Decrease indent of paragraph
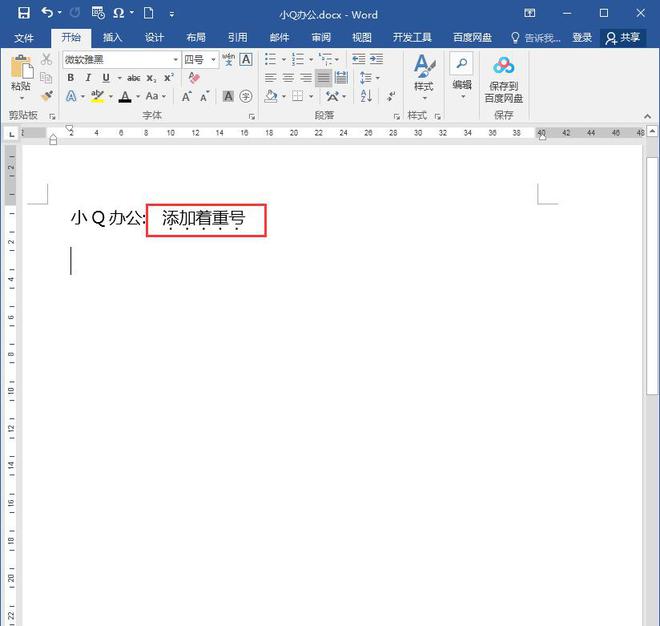Screen dimensions: 660x626 (x=359, y=59)
